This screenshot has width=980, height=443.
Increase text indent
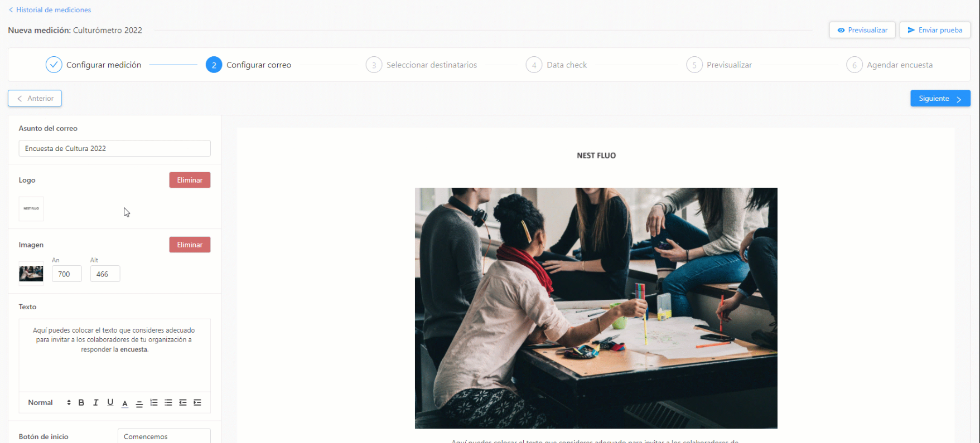tap(197, 402)
